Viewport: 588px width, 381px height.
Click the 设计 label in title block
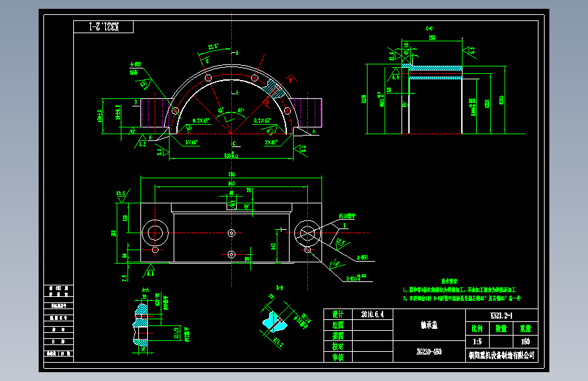[338, 315]
